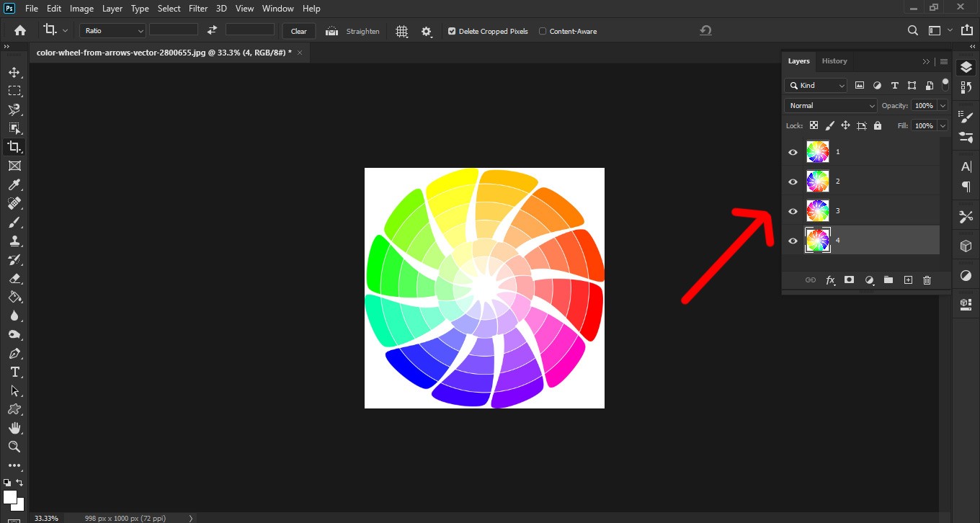Viewport: 980px width, 523px height.
Task: Select the Eyedropper tool
Action: tap(14, 184)
